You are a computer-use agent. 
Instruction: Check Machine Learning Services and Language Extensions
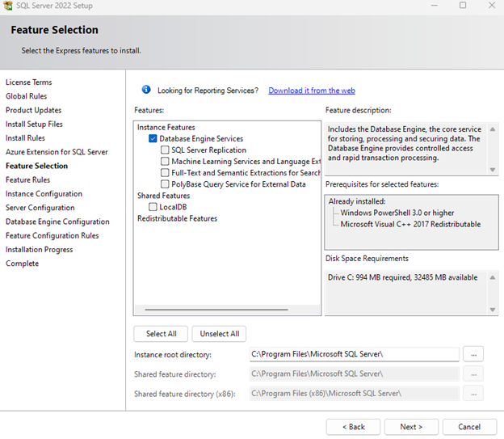[165, 161]
